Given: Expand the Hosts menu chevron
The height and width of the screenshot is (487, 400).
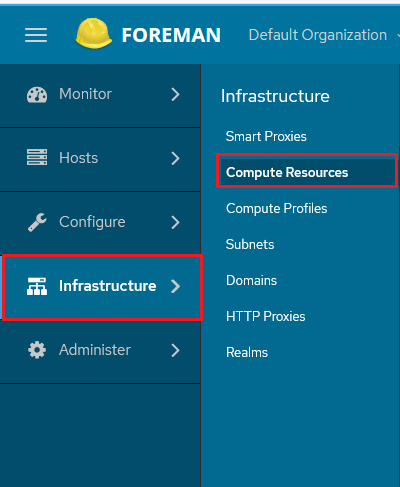Looking at the screenshot, I should click(x=175, y=158).
